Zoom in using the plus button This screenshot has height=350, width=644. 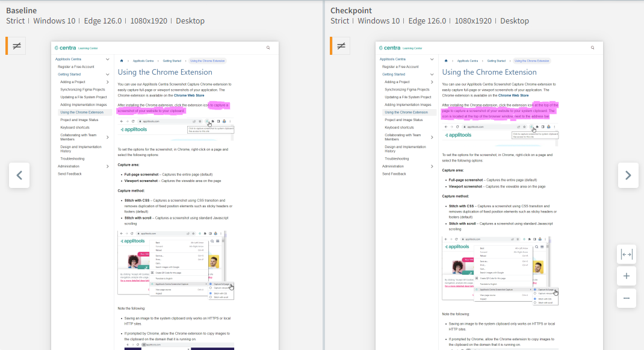pyautogui.click(x=626, y=276)
